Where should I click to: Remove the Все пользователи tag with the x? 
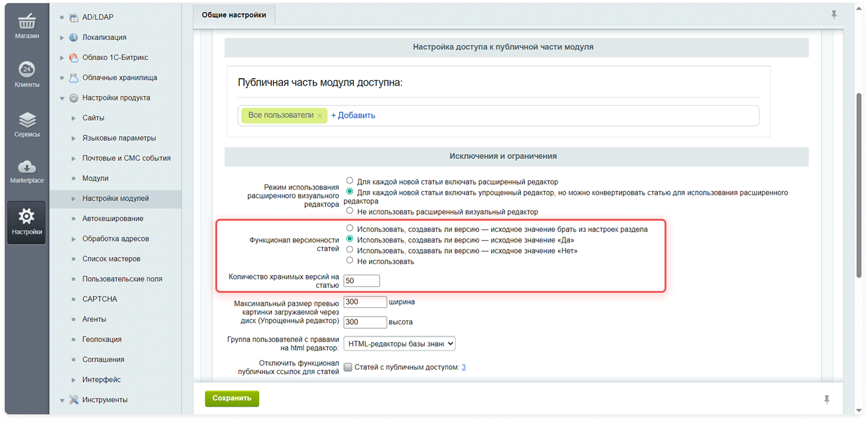320,116
